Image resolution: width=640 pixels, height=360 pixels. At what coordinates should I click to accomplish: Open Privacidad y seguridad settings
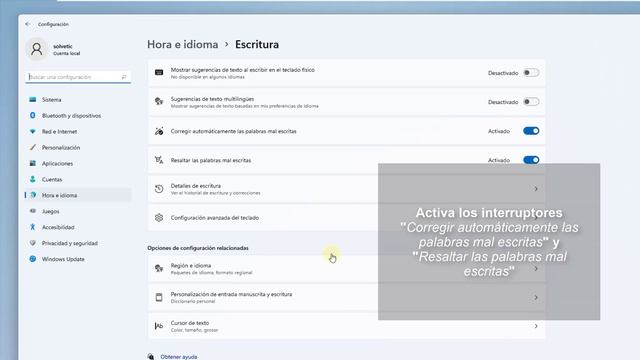pos(78,243)
